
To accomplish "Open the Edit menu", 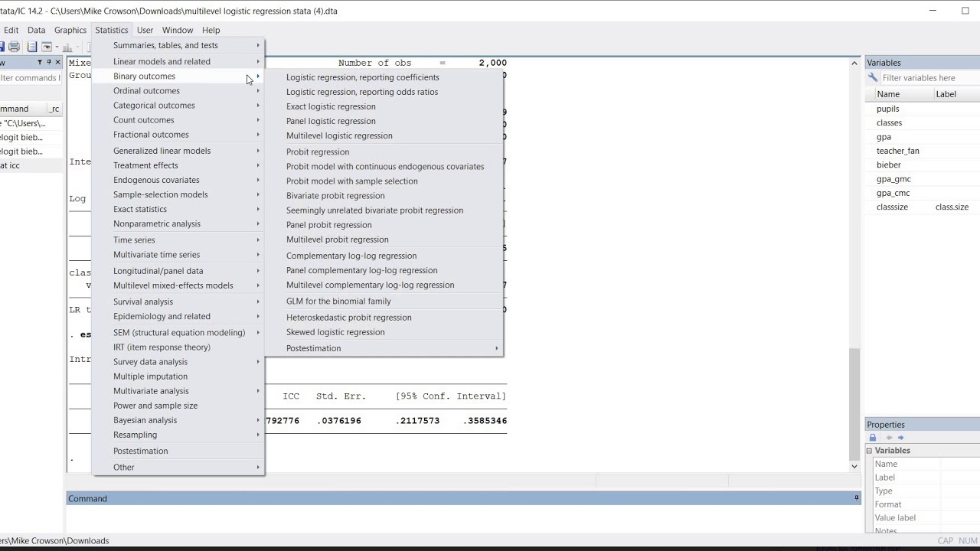I will [x=11, y=30].
